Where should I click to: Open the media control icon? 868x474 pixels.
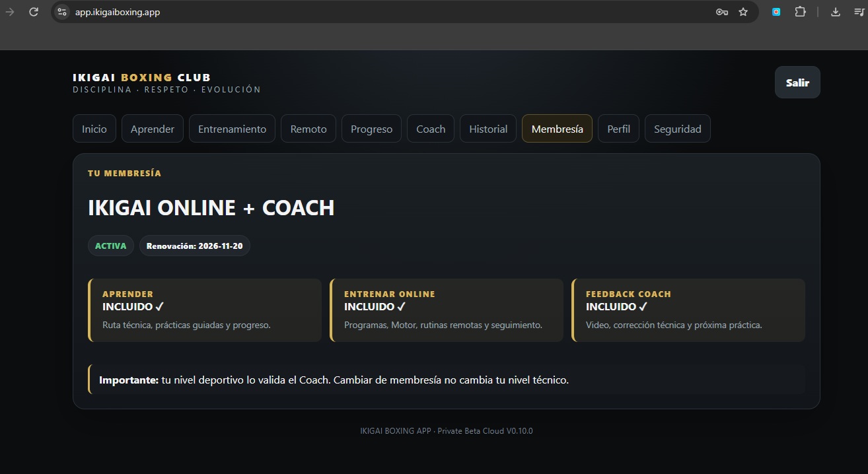pos(859,12)
